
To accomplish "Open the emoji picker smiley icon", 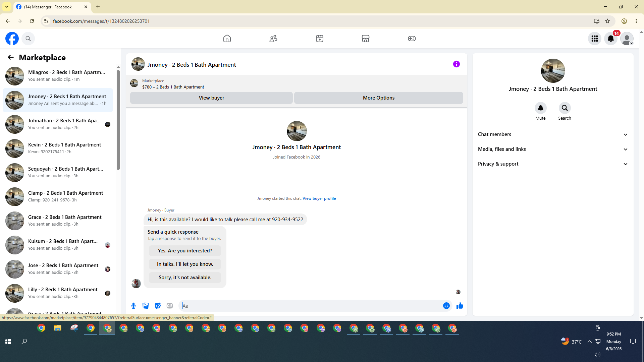I will 446,306.
